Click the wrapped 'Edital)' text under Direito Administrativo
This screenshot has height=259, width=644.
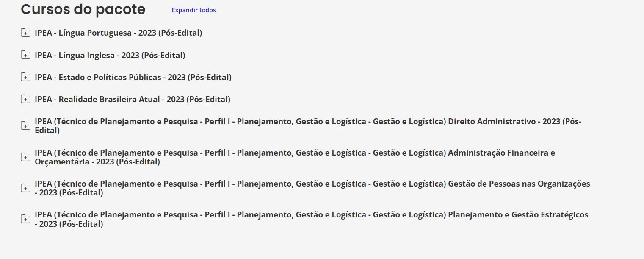point(47,131)
